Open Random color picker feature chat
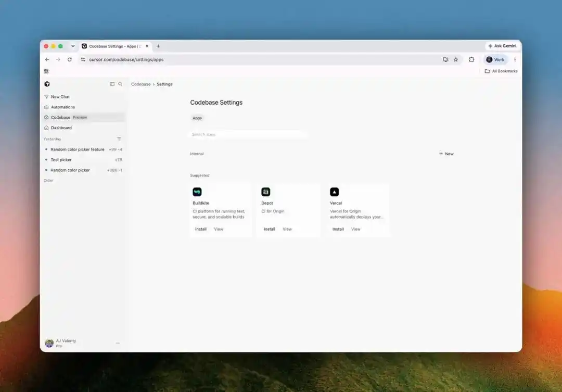 point(83,149)
